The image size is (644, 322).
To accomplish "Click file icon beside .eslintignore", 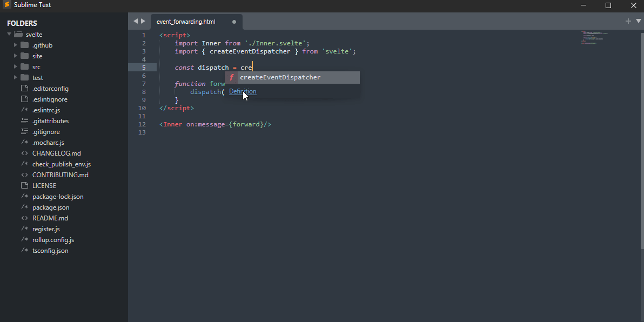I will [x=24, y=99].
